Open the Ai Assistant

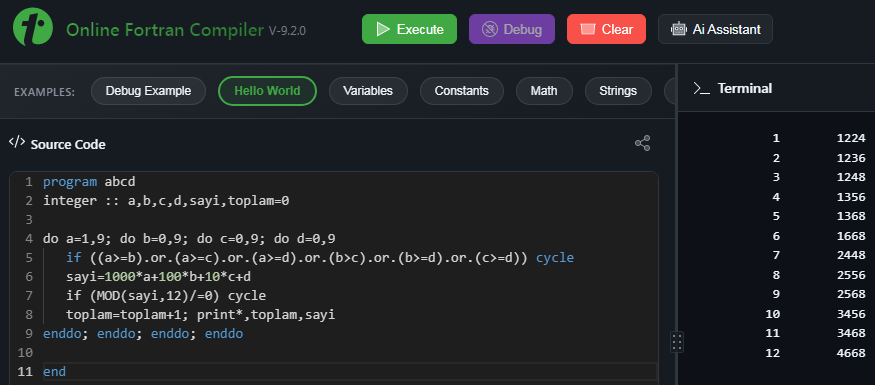coord(715,29)
